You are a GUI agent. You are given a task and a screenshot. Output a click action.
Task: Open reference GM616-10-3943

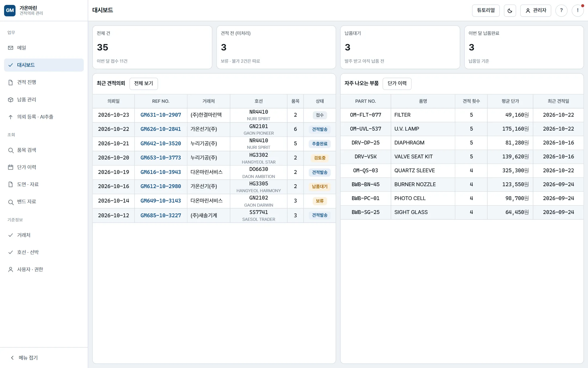click(161, 172)
